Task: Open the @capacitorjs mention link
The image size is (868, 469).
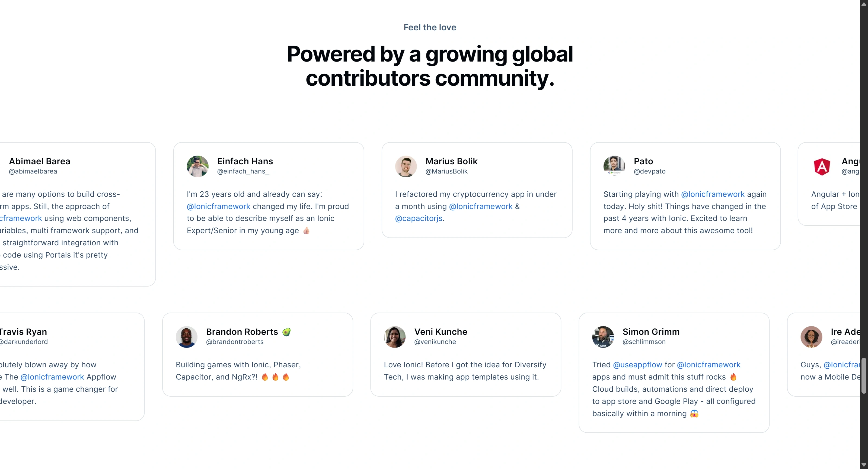Action: coord(419,219)
